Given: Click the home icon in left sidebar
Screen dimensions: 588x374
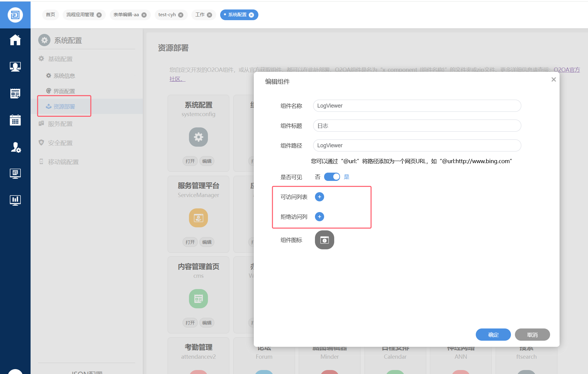Looking at the screenshot, I should tap(15, 40).
